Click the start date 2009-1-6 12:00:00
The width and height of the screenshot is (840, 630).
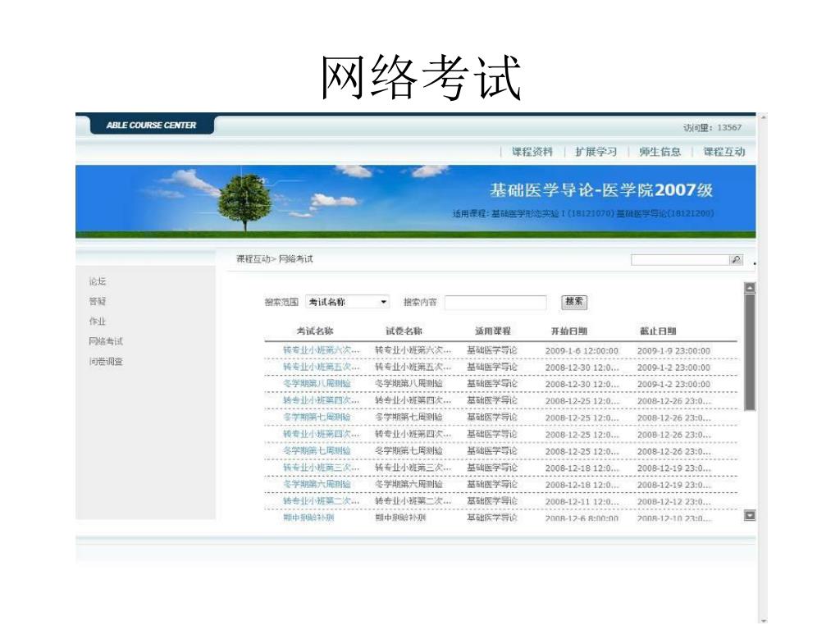(582, 351)
